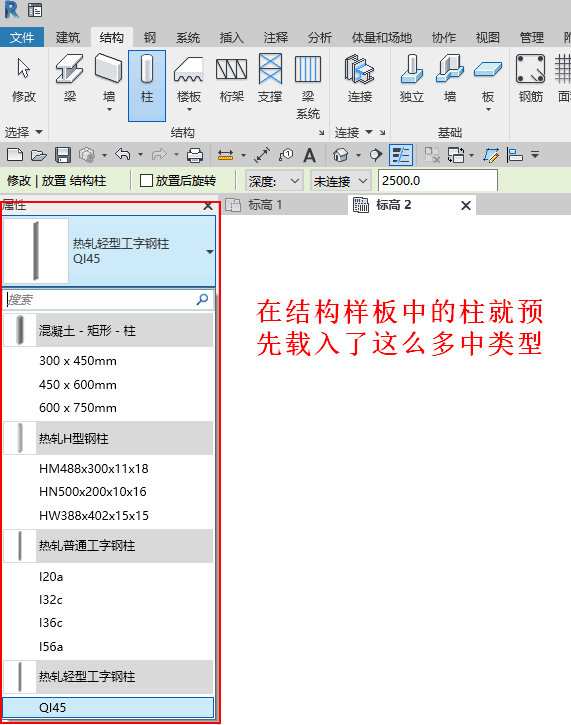This screenshot has height=725, width=571.
Task: Click the search magnifier icon
Action: (203, 300)
